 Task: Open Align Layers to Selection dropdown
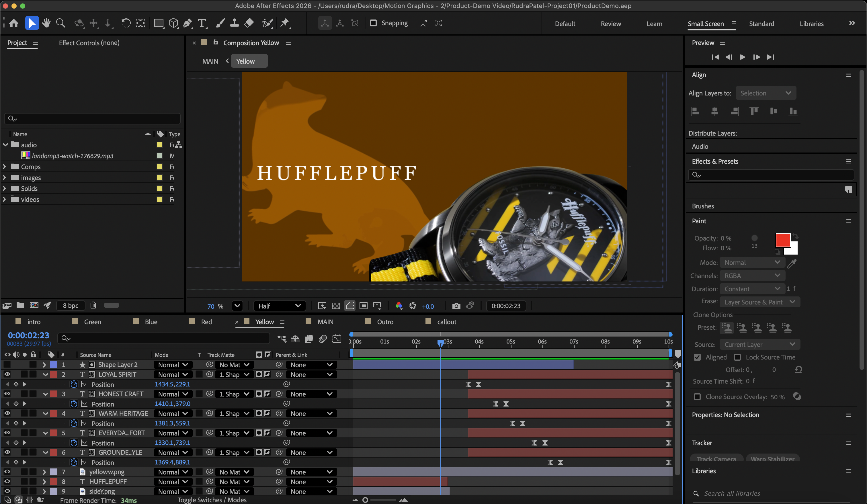(x=766, y=93)
